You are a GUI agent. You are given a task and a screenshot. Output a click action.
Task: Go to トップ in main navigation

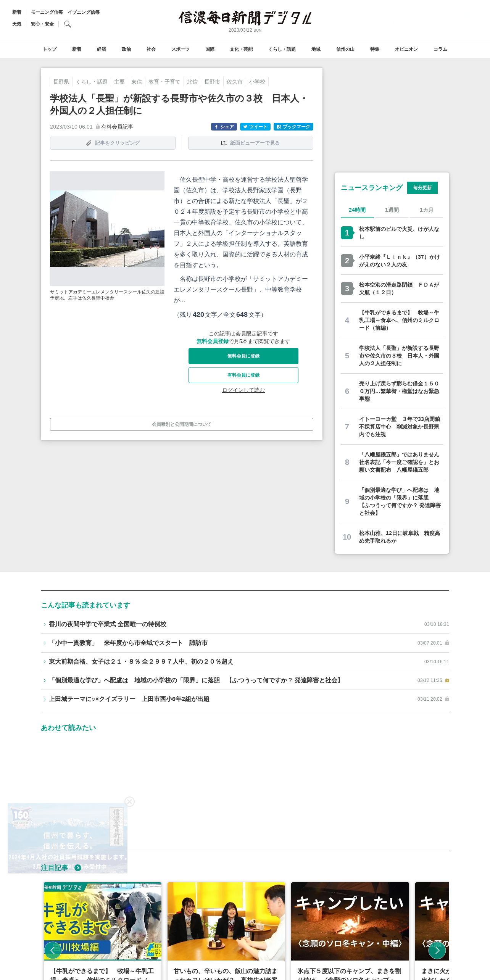50,49
